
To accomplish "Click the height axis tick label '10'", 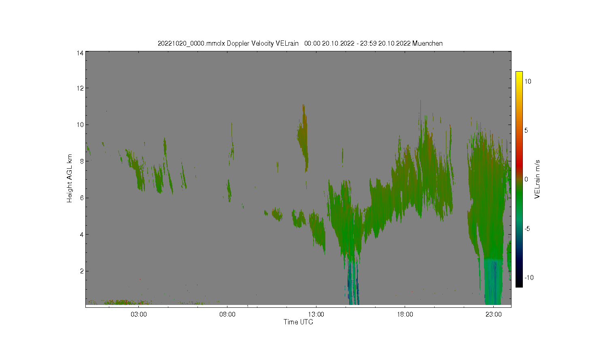I will [x=80, y=125].
